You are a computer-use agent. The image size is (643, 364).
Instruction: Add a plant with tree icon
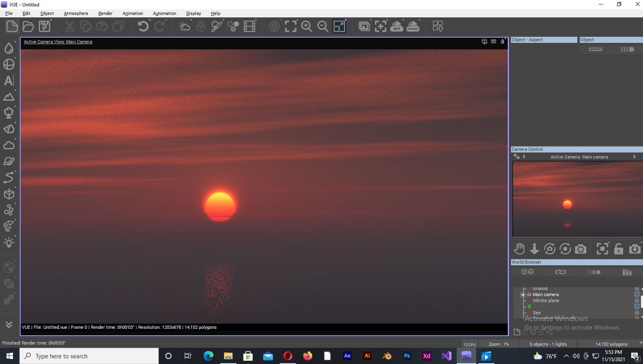(x=9, y=113)
